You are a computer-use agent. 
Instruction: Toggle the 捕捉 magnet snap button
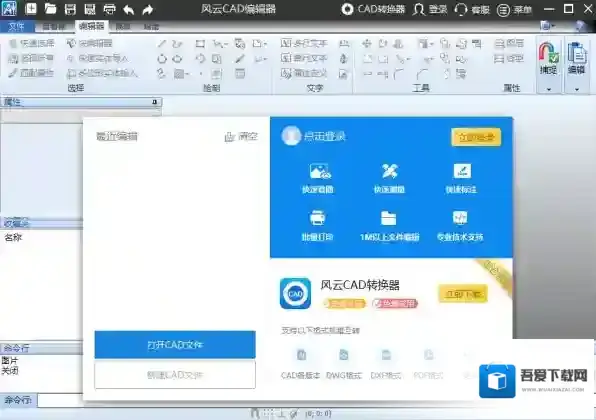point(548,58)
